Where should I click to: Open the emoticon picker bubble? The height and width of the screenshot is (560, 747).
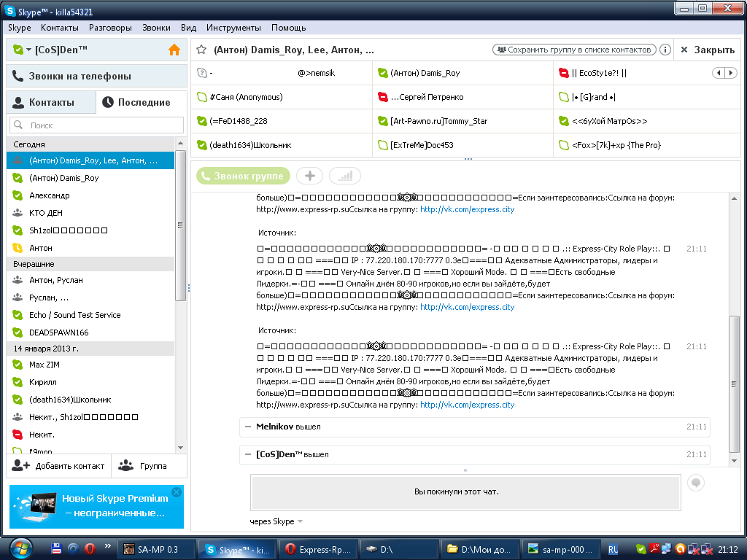coord(695,483)
